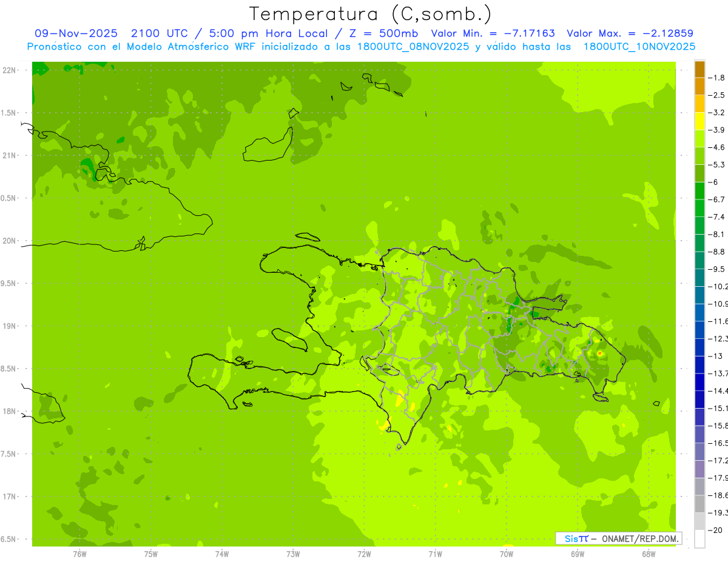728x562 pixels.
Task: Click the 18N latitude label
Action: (10, 412)
